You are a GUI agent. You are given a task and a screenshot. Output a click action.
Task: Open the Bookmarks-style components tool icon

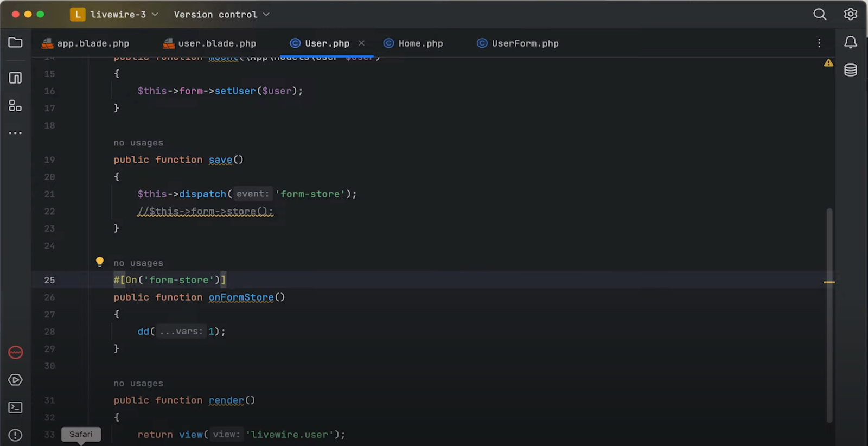pos(15,106)
